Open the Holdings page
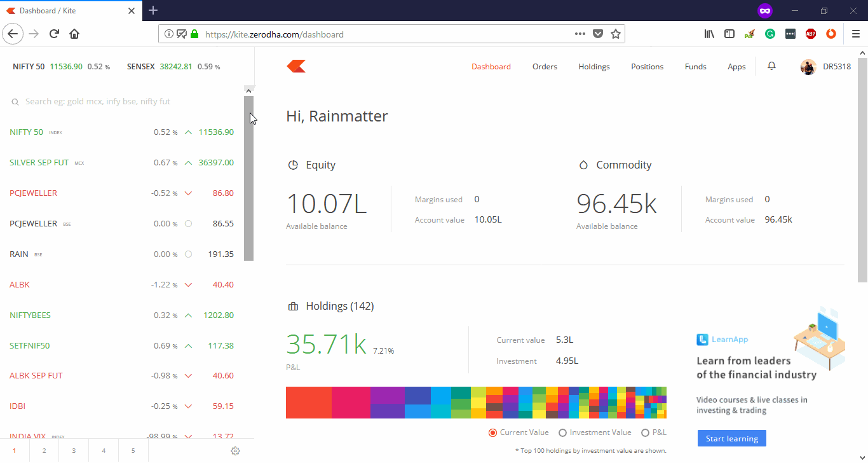The height and width of the screenshot is (463, 868). [x=594, y=66]
